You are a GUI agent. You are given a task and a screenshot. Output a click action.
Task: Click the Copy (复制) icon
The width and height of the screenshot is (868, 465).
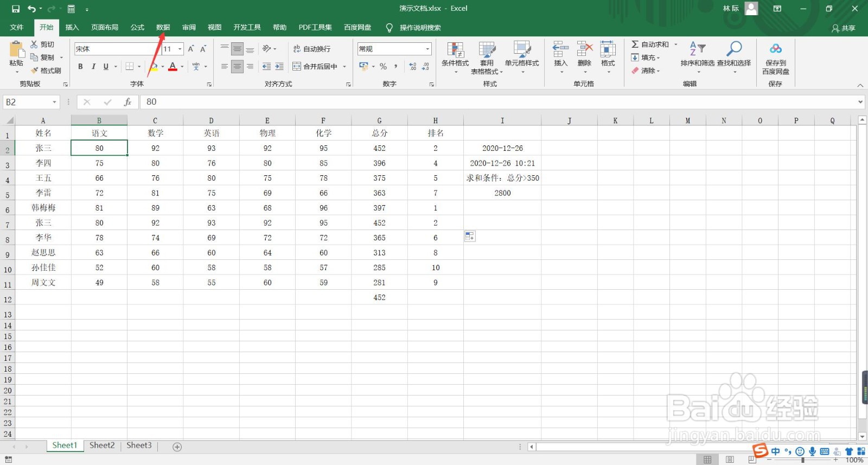34,58
